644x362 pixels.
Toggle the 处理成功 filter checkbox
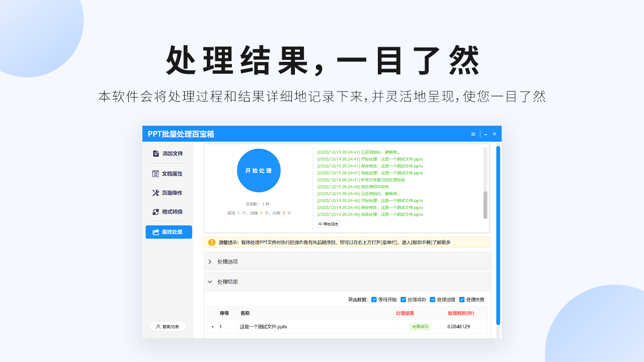(404, 299)
